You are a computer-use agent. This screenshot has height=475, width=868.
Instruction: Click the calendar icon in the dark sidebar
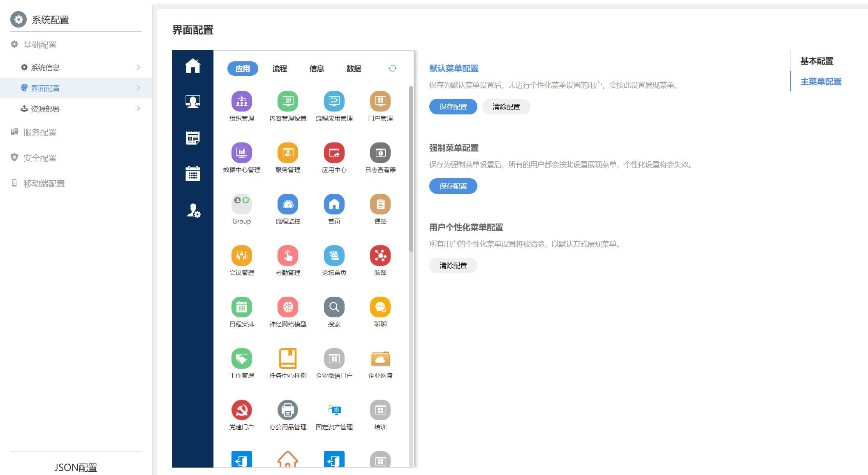click(x=192, y=174)
